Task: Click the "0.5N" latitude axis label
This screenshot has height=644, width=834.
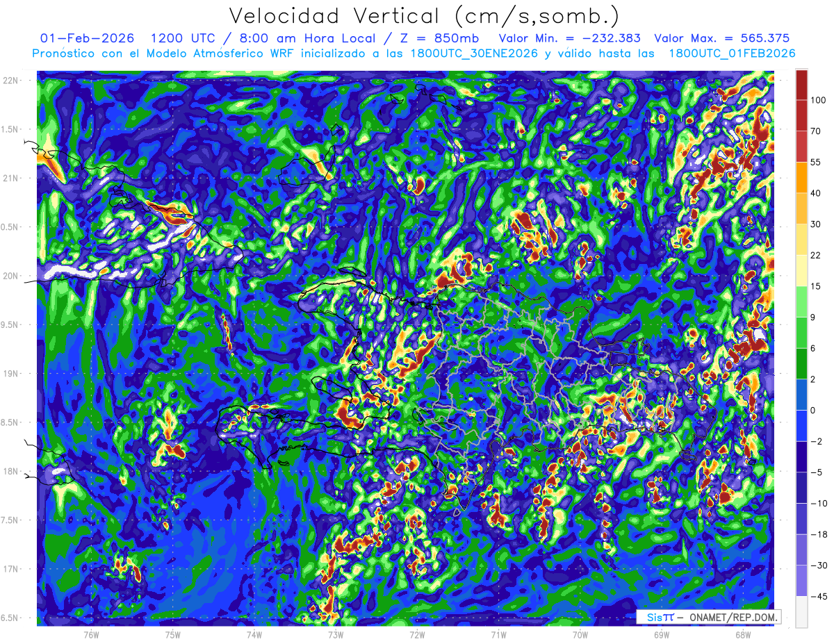Action: tap(10, 227)
